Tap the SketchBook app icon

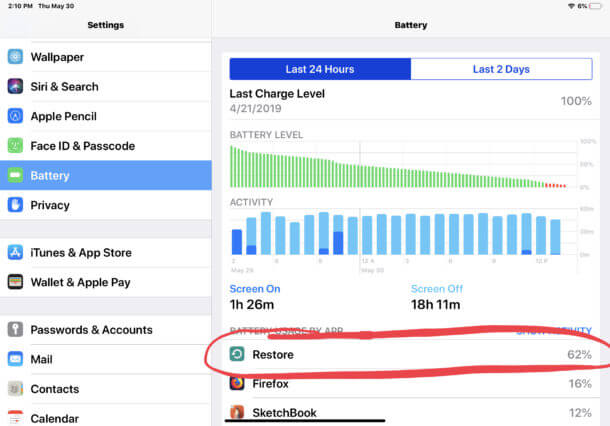pos(237,412)
